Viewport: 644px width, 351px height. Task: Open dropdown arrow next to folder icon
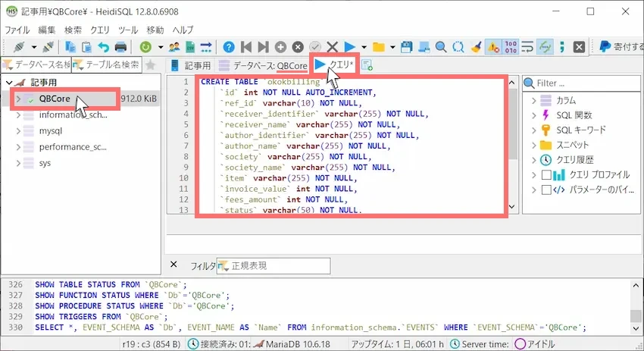[x=392, y=47]
